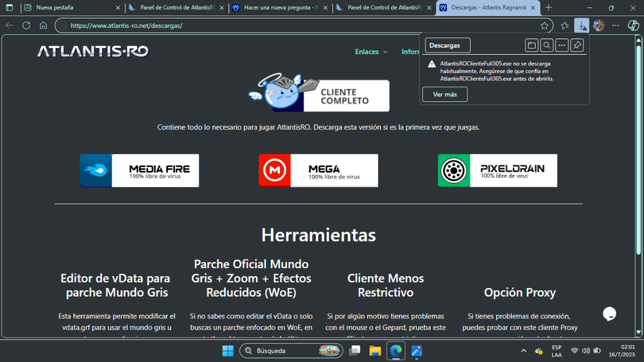644x362 pixels.
Task: Click the Microsoft Edge taskbar icon
Action: point(396,351)
